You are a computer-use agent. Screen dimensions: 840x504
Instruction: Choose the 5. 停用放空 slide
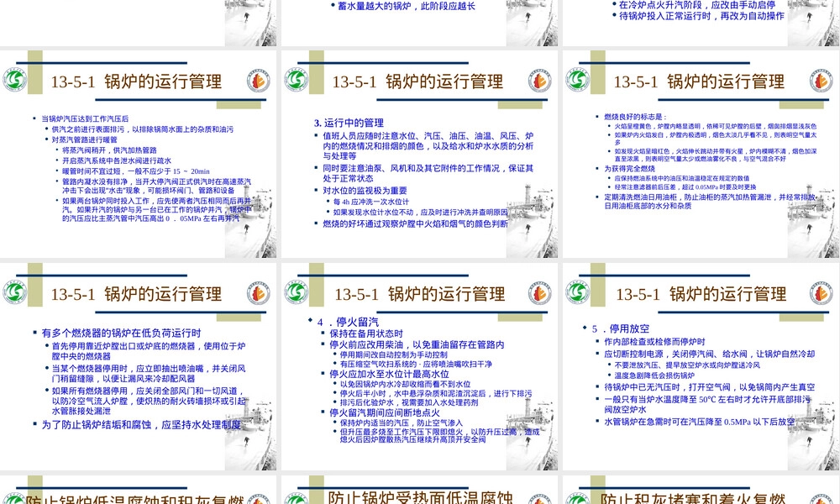[701, 366]
